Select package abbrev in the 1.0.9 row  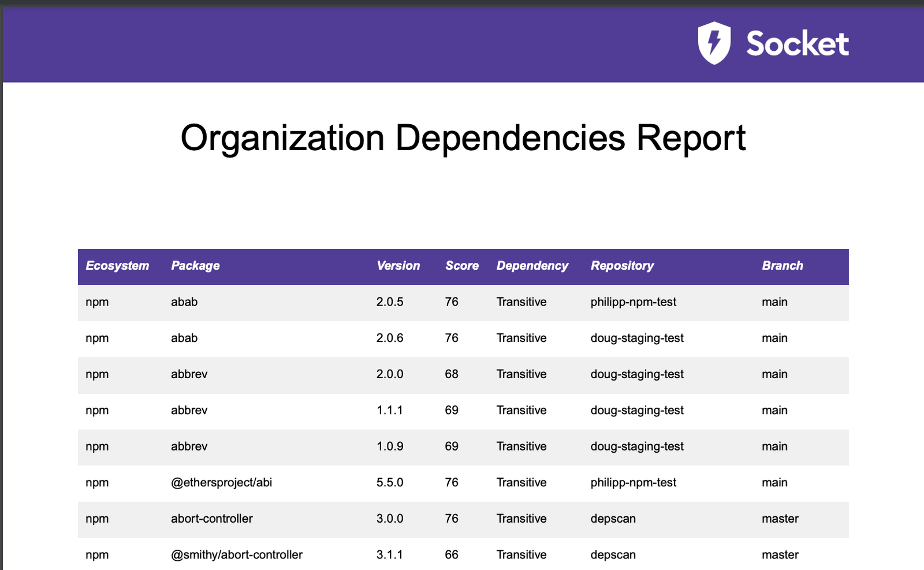[x=189, y=446]
